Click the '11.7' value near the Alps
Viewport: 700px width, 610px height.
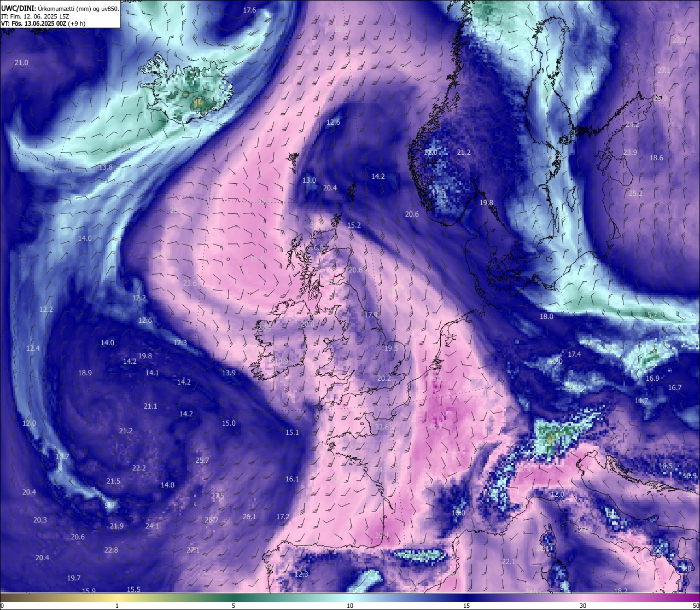[x=641, y=400]
